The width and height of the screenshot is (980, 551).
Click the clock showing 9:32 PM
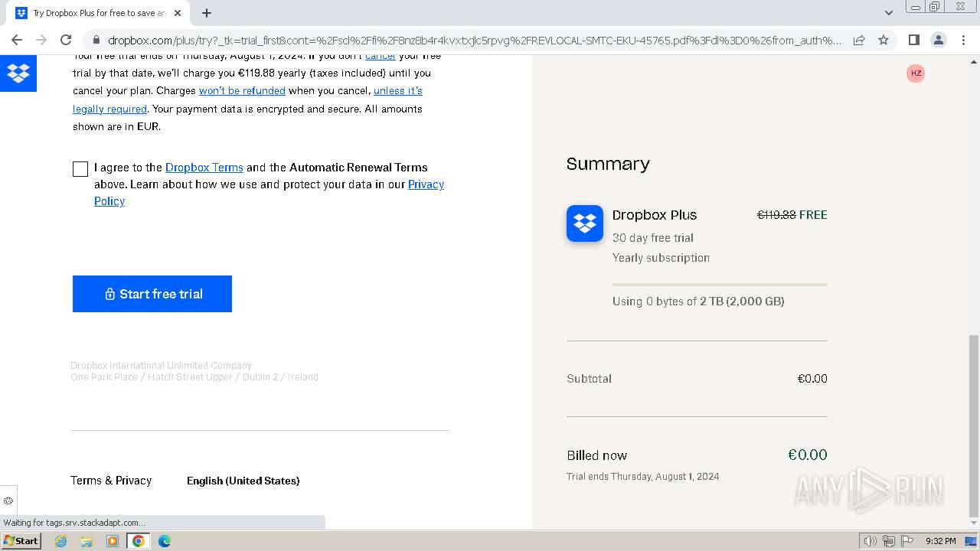[x=940, y=541]
